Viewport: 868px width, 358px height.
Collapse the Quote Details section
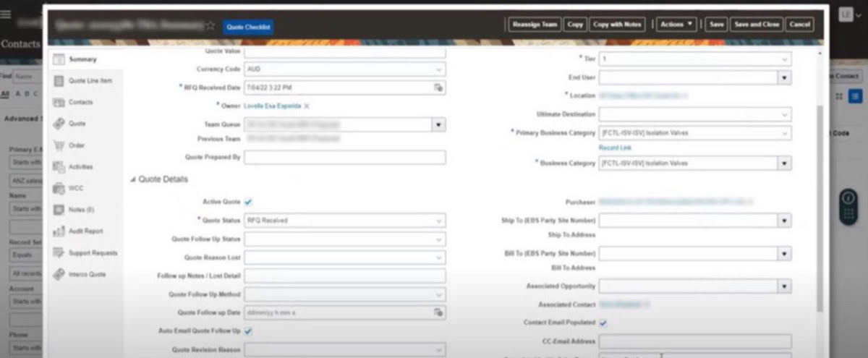(132, 179)
